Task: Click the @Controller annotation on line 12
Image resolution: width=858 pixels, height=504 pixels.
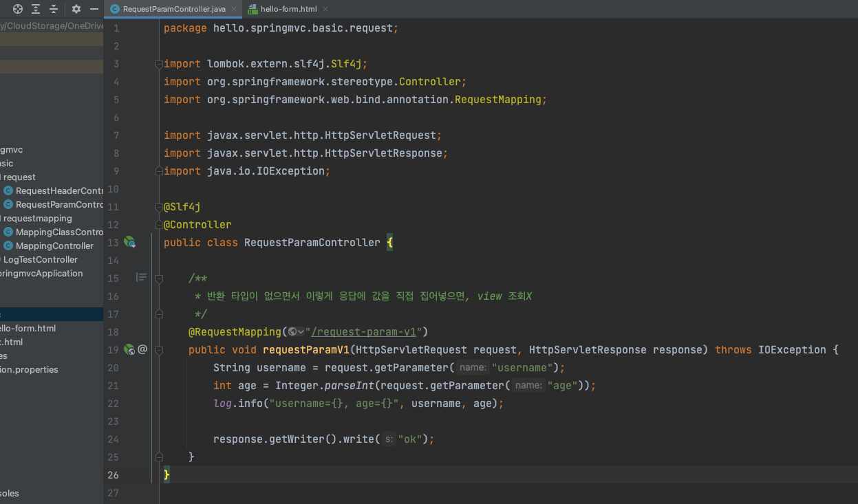Action: tap(197, 224)
